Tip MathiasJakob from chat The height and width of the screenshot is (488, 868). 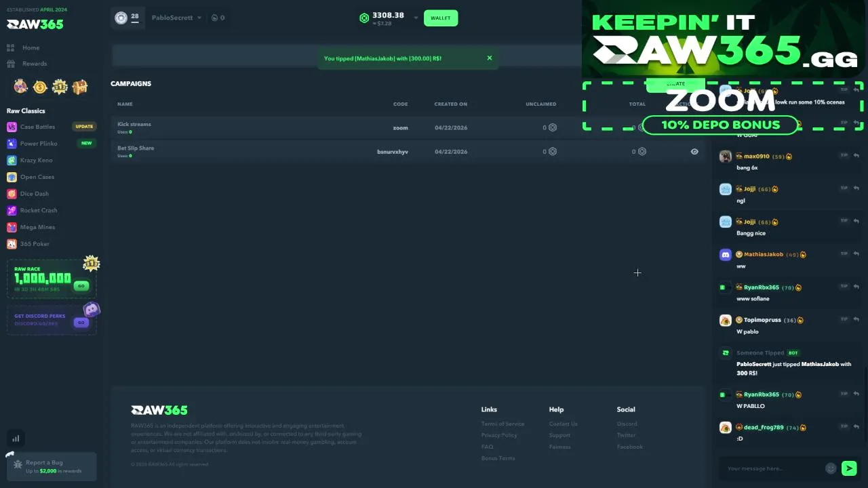tap(844, 253)
